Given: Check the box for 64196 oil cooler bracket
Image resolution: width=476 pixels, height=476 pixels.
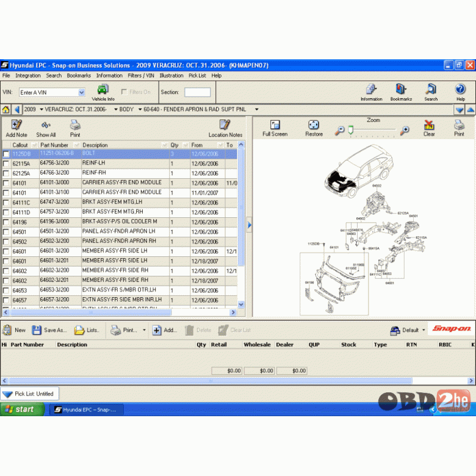Looking at the screenshot, I should pos(6,222).
